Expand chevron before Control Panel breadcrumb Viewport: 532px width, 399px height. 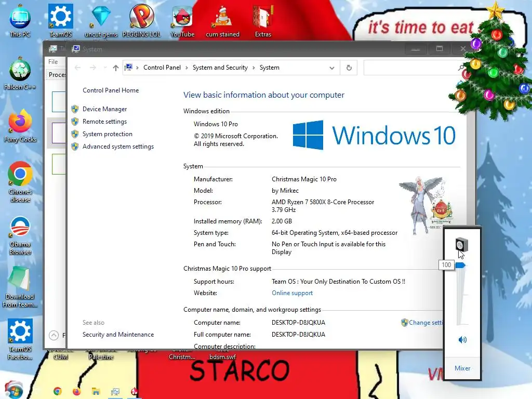pyautogui.click(x=137, y=68)
